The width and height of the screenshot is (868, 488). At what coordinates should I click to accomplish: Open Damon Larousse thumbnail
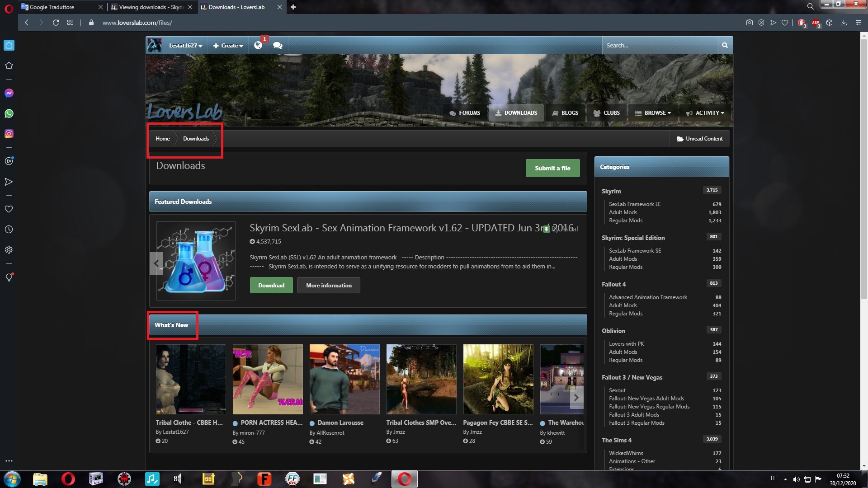(344, 380)
